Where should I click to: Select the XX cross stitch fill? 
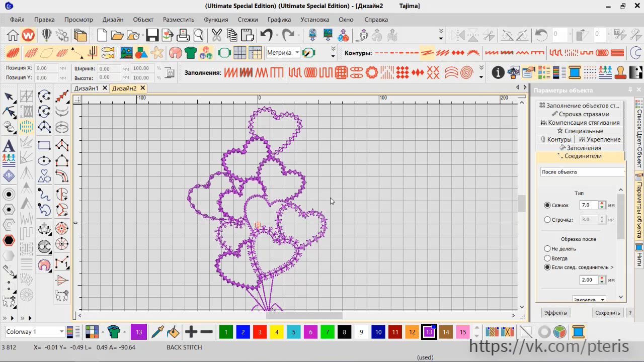tap(433, 72)
